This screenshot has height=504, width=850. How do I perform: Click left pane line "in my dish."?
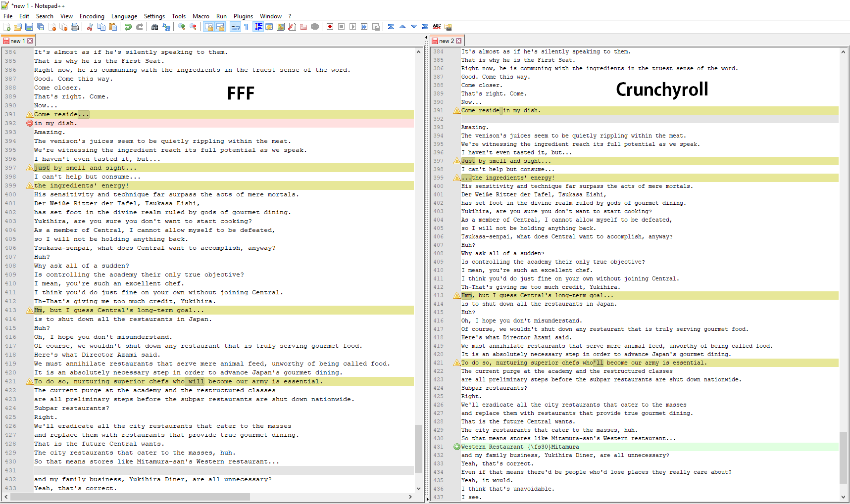pyautogui.click(x=224, y=123)
